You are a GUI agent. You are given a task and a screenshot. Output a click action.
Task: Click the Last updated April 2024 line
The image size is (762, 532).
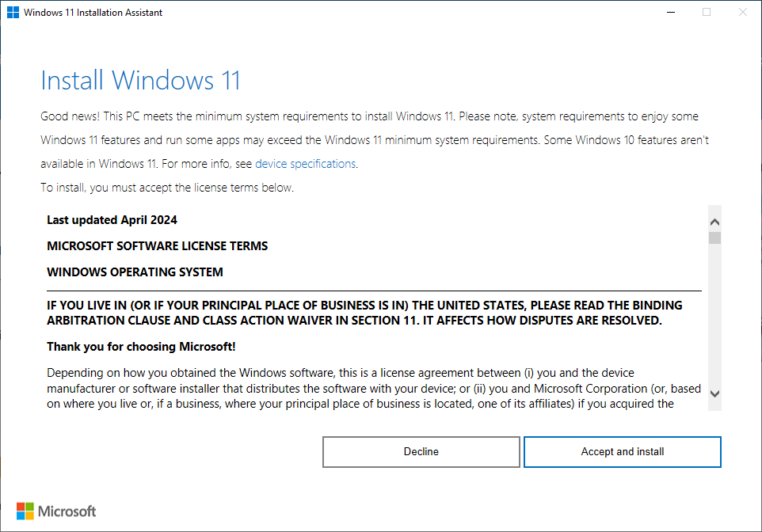click(111, 219)
